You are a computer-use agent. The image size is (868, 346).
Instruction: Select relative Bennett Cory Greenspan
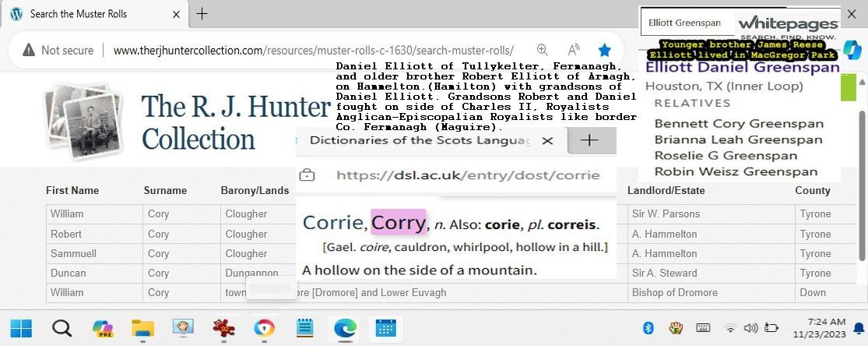[739, 124]
